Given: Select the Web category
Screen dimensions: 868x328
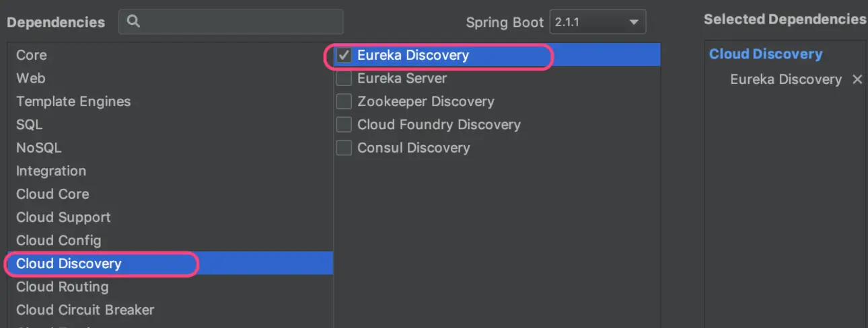Looking at the screenshot, I should 31,78.
